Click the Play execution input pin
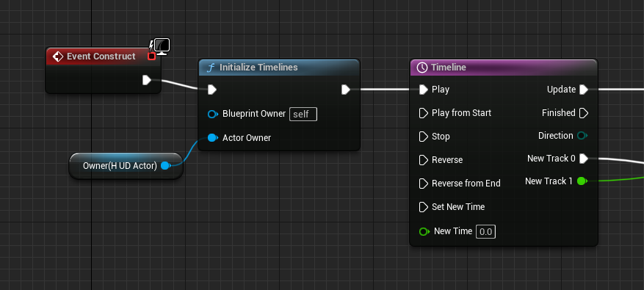The width and height of the screenshot is (644, 290). coord(424,90)
